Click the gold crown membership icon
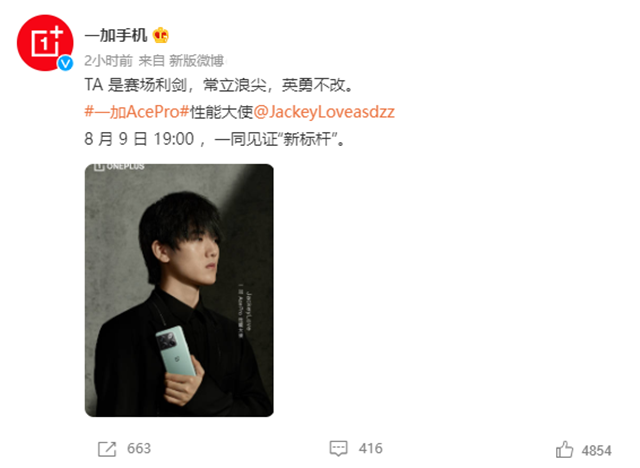This screenshot has width=640, height=468. [x=161, y=35]
